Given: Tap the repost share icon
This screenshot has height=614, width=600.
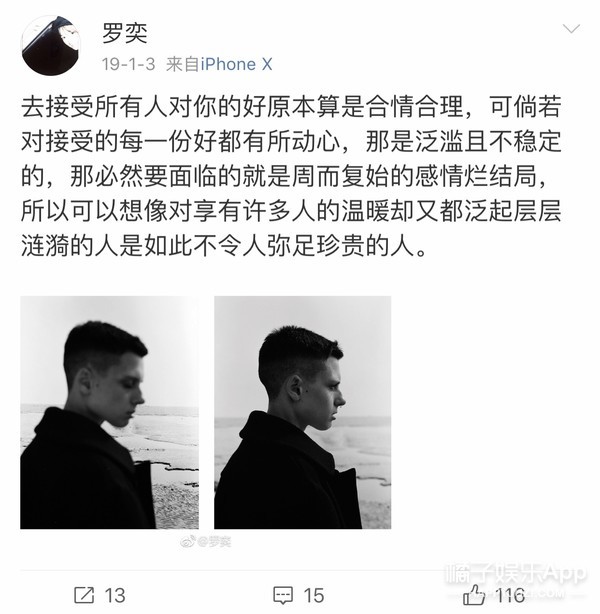Looking at the screenshot, I should (84, 594).
